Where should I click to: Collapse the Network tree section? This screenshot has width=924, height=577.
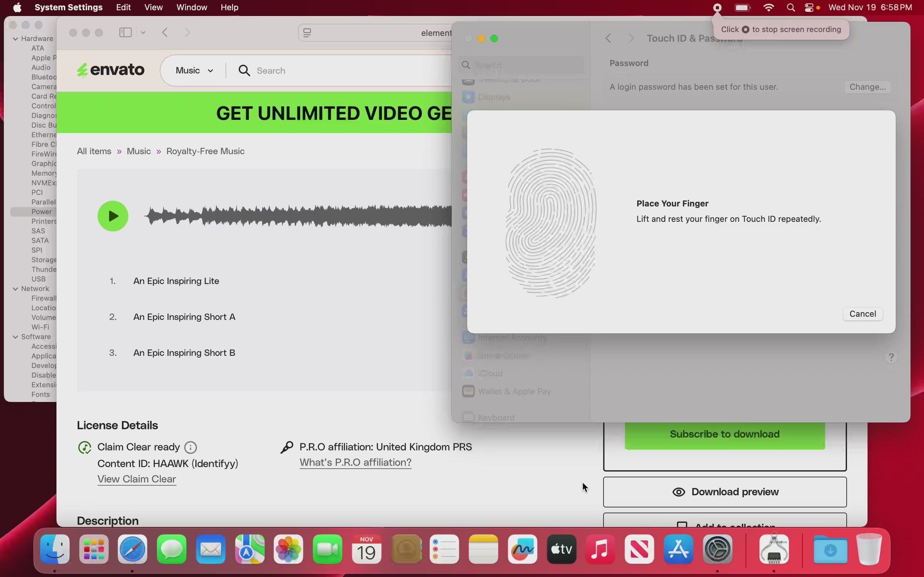[x=16, y=289]
